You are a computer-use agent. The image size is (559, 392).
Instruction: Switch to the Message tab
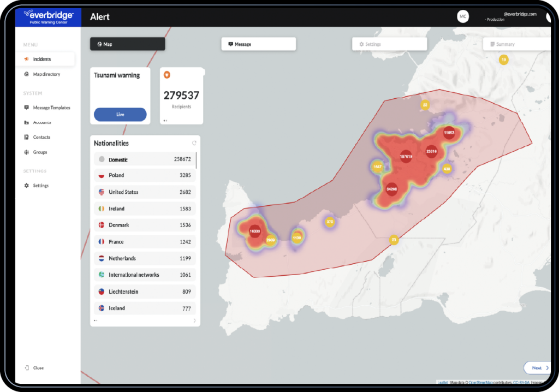258,44
